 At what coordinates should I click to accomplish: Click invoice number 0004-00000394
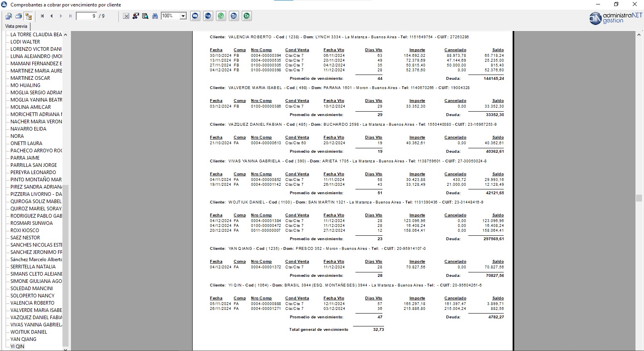pos(266,56)
